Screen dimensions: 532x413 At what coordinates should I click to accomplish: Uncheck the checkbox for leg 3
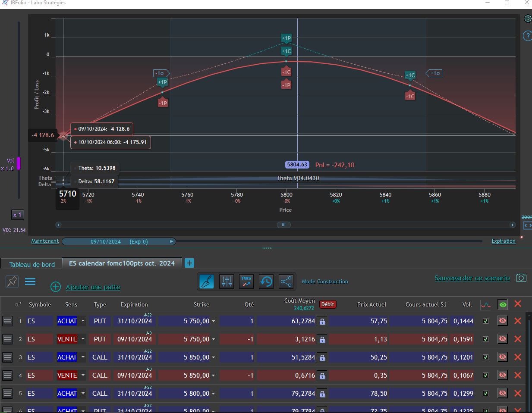[x=486, y=357]
